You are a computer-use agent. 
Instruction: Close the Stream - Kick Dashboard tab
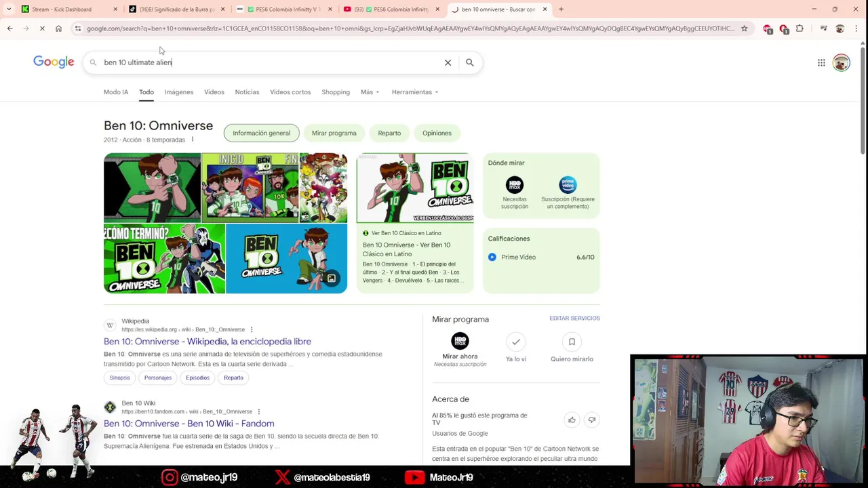(x=115, y=9)
